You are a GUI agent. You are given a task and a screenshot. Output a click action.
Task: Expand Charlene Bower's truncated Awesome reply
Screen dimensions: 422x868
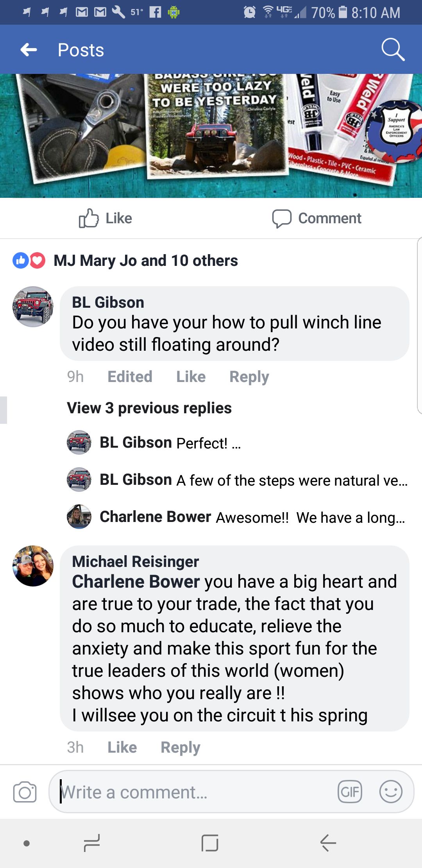coord(252,517)
